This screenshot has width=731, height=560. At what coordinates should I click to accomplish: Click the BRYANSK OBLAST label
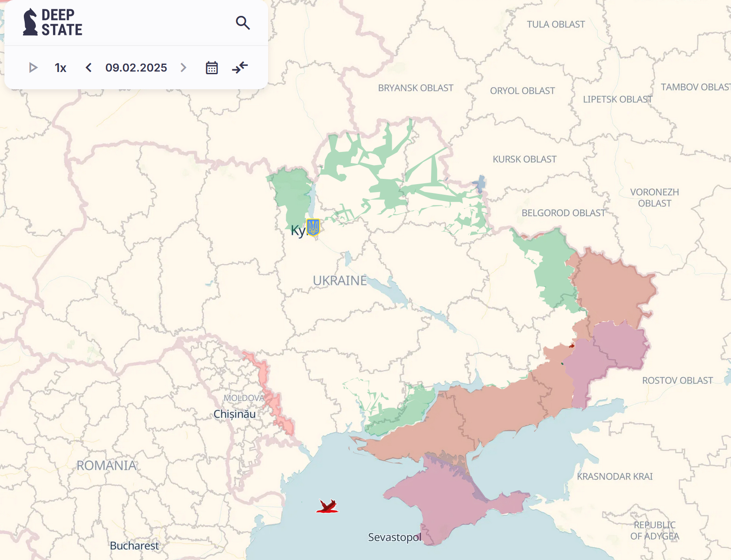[416, 88]
